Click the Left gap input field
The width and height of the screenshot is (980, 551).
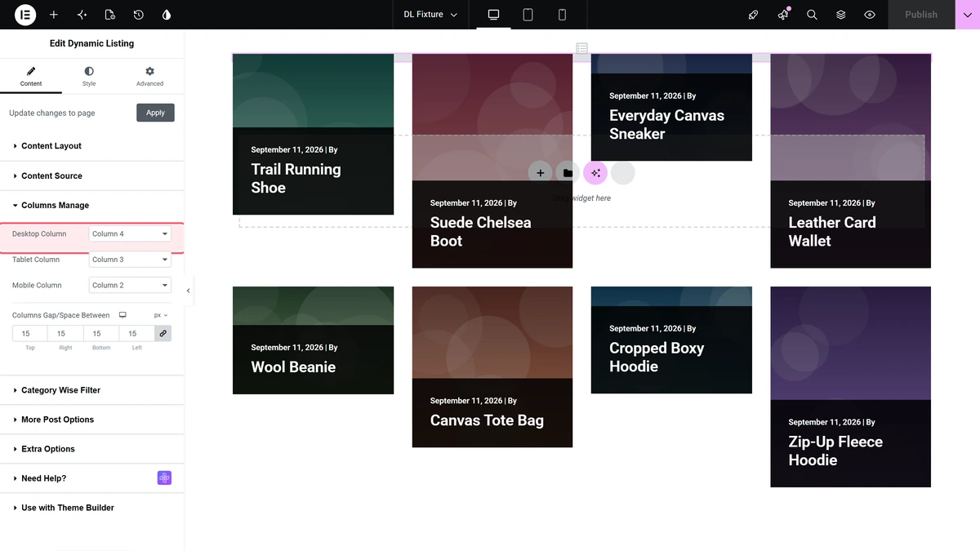(x=136, y=333)
